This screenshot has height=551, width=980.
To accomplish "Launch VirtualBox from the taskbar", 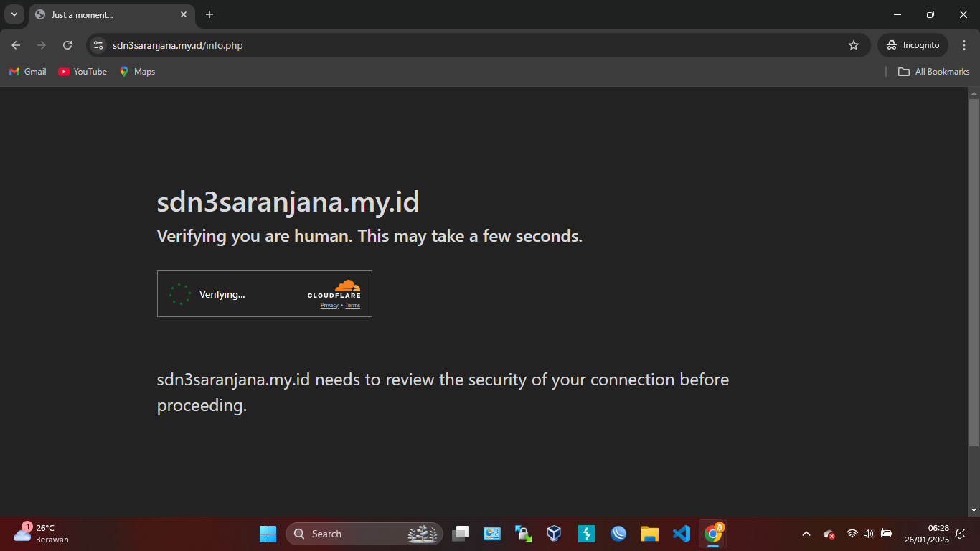I will click(554, 534).
